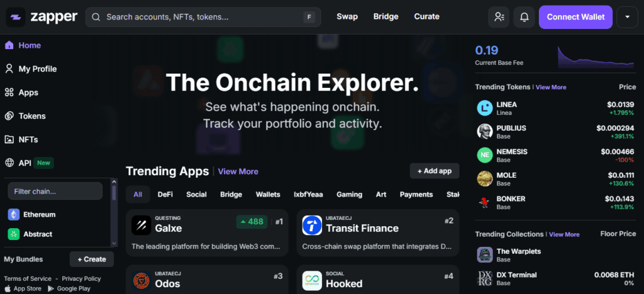Screen dimensions: 644x294
Task: Click the Transit Finance app icon
Action: click(312, 225)
